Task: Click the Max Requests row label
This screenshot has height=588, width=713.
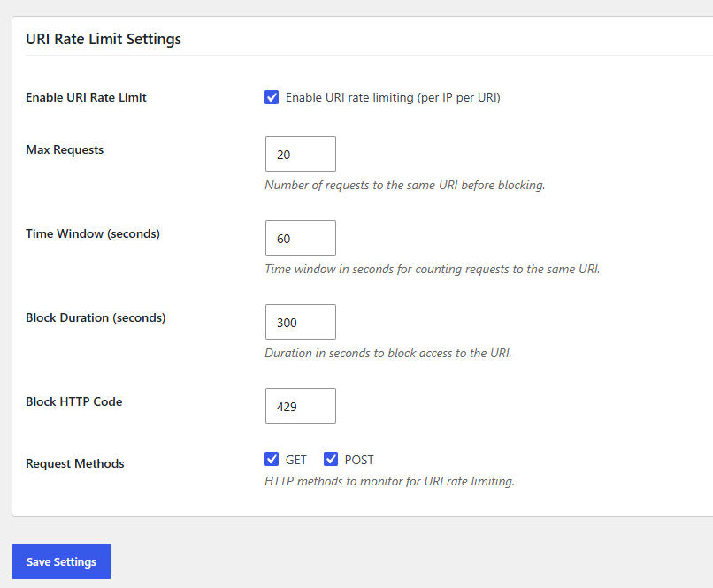Action: 65,150
